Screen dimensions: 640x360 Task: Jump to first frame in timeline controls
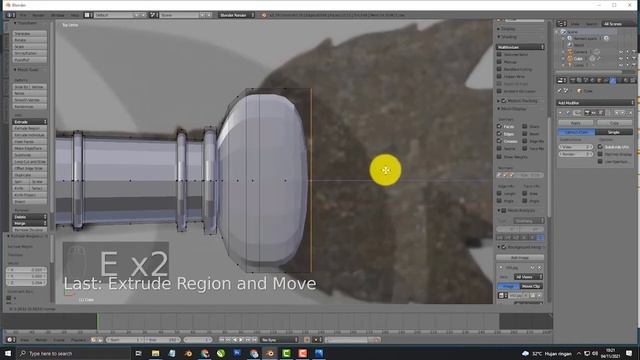[x=222, y=340]
